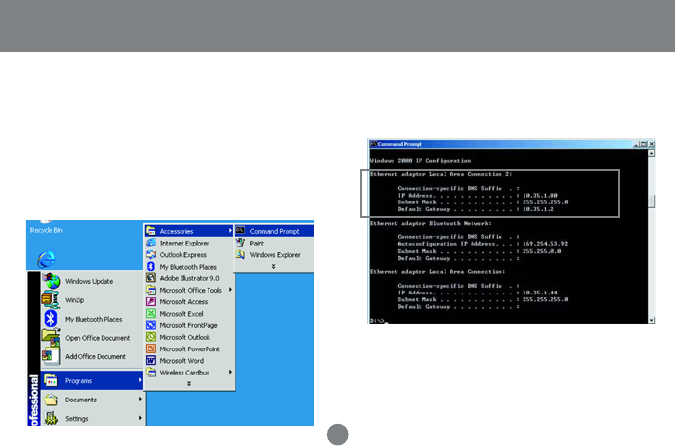Click scroll up arrow in Command Prompt window

652,153
